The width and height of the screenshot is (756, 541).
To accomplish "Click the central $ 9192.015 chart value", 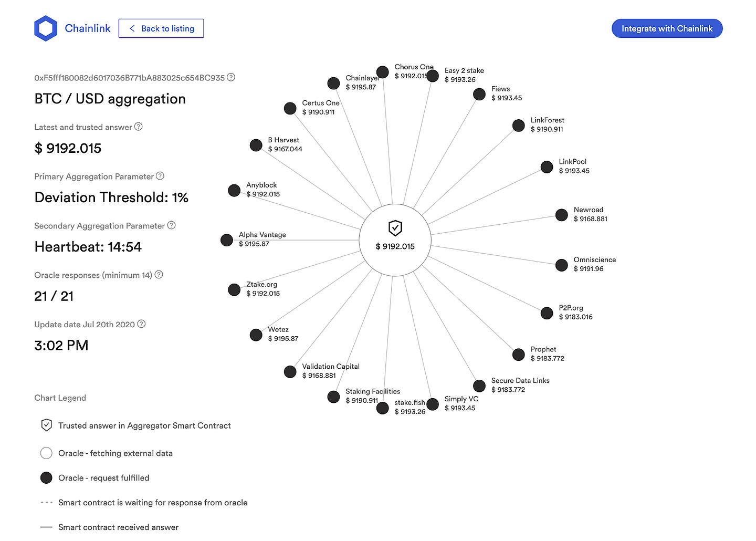I will (395, 246).
